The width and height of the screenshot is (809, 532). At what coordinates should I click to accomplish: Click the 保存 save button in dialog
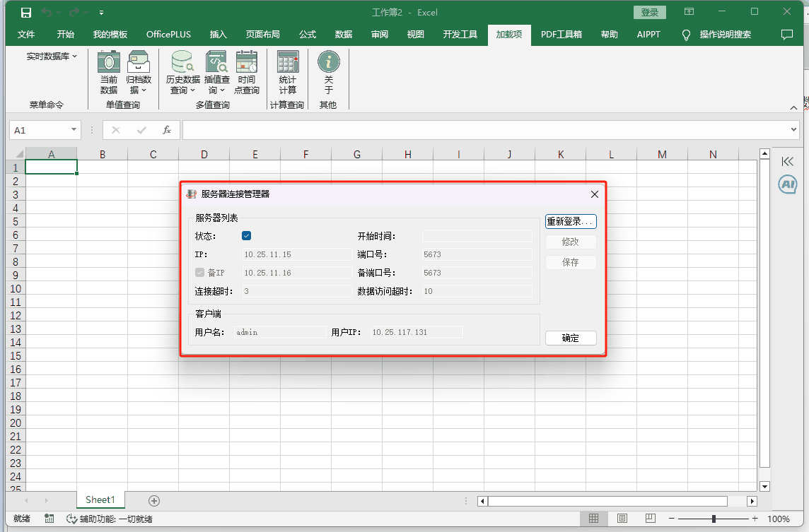point(571,262)
